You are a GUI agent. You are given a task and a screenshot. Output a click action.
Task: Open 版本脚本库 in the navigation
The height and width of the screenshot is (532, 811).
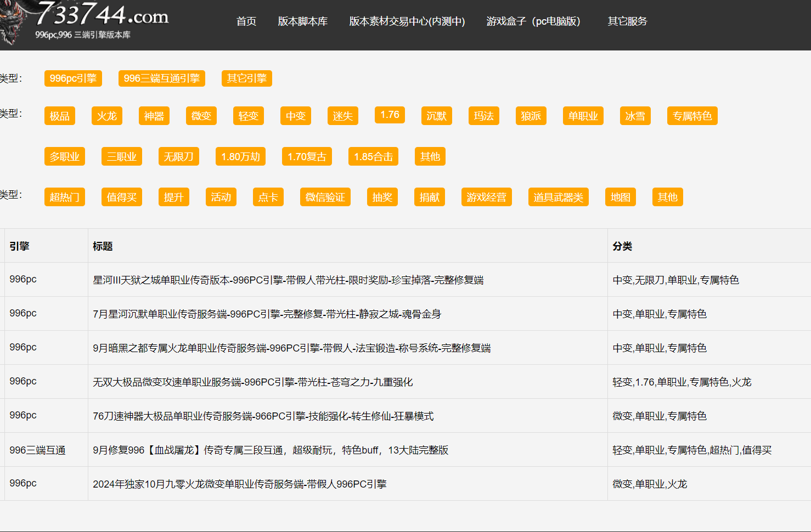(x=302, y=21)
